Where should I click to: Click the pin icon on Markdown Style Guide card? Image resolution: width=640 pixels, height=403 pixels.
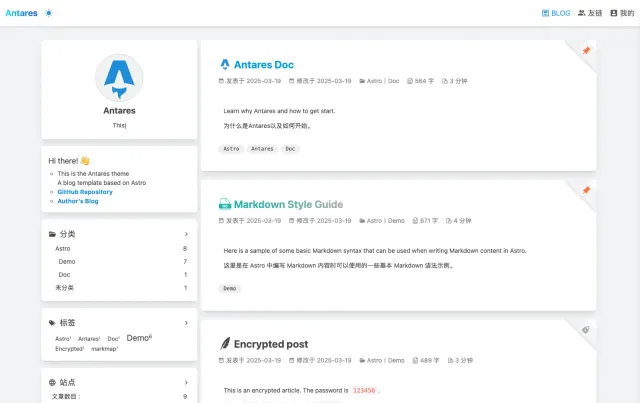click(586, 190)
